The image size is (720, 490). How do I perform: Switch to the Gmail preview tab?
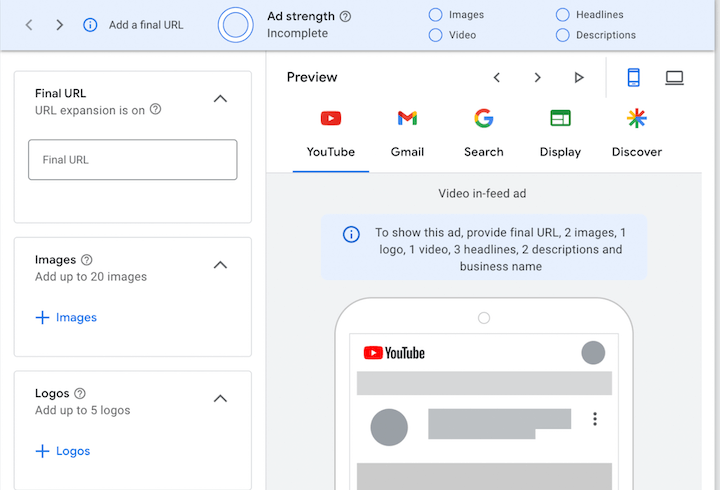click(407, 139)
